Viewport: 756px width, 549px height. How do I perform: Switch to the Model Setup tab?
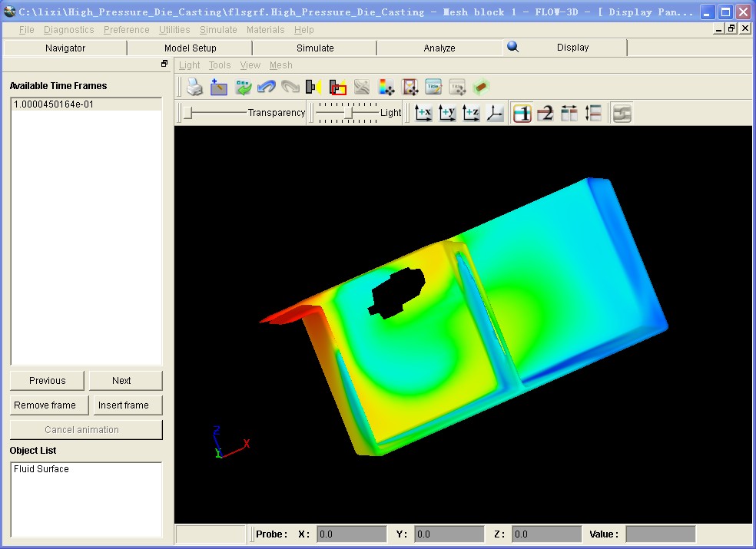(191, 48)
